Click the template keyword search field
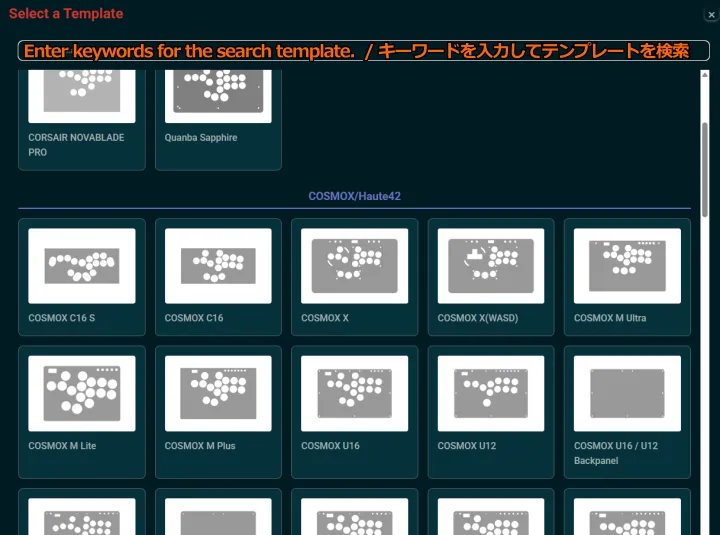Image resolution: width=720 pixels, height=535 pixels. pyautogui.click(x=363, y=51)
